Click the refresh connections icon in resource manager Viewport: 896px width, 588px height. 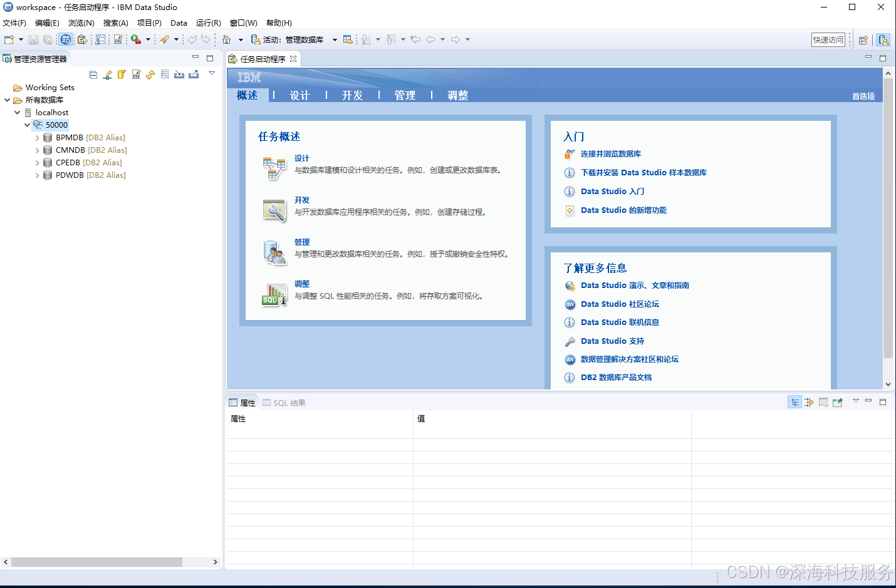150,75
